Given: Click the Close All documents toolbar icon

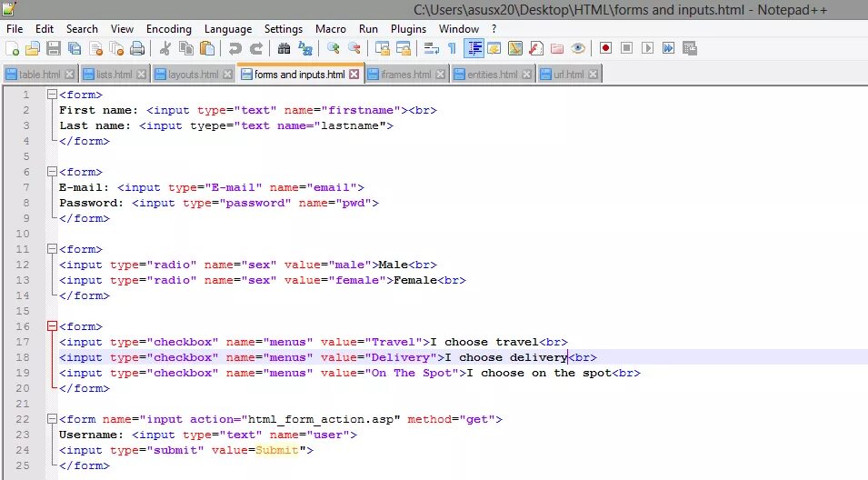Looking at the screenshot, I should tap(117, 49).
